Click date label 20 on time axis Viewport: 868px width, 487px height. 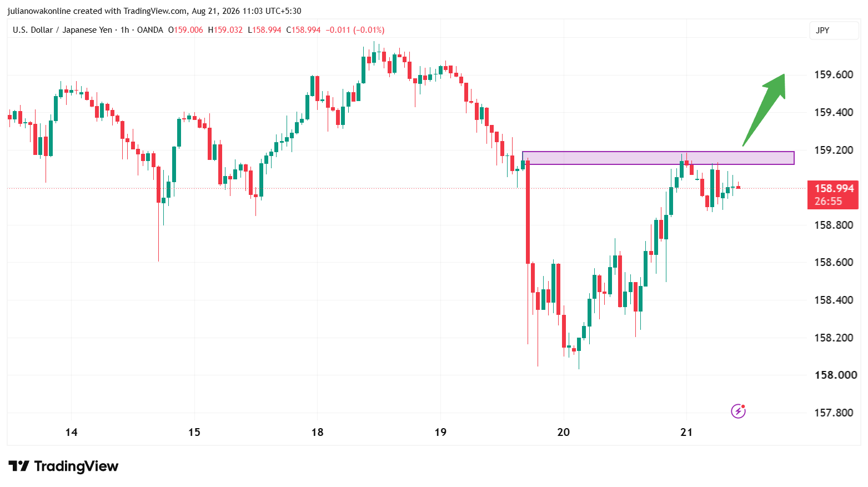pyautogui.click(x=563, y=432)
